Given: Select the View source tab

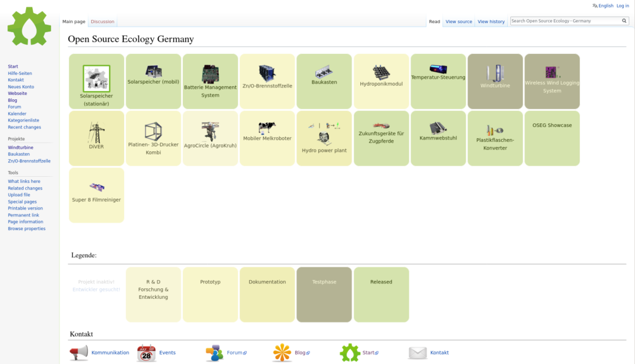Looking at the screenshot, I should click(x=458, y=21).
